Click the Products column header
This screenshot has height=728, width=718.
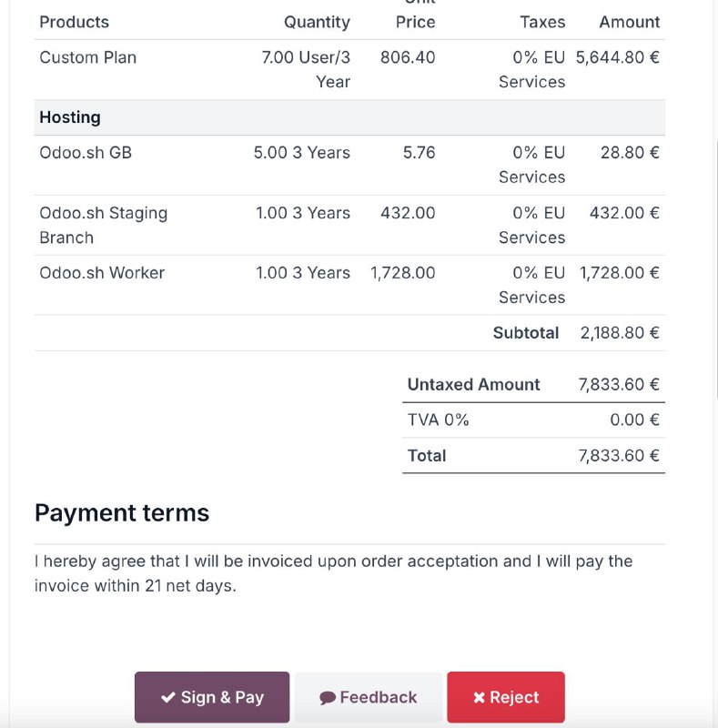(75, 22)
